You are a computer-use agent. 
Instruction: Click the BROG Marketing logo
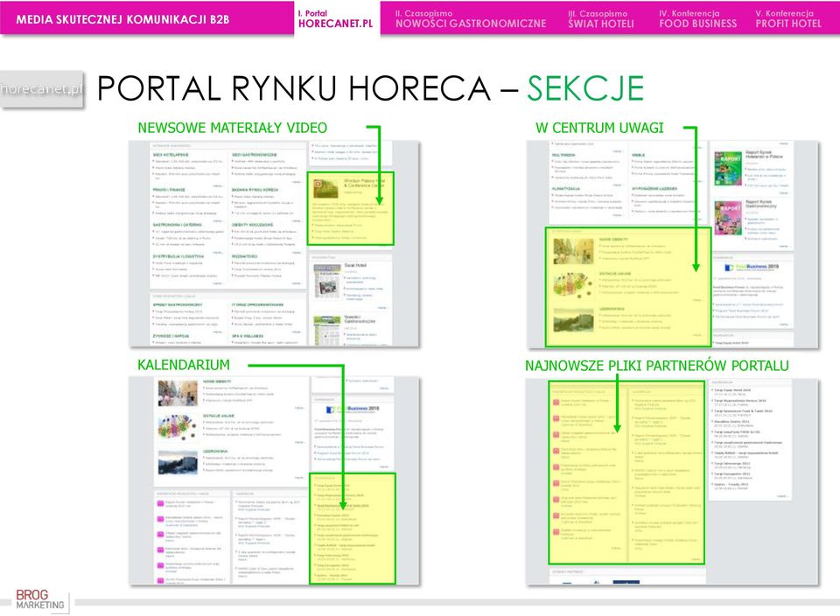coord(39,599)
